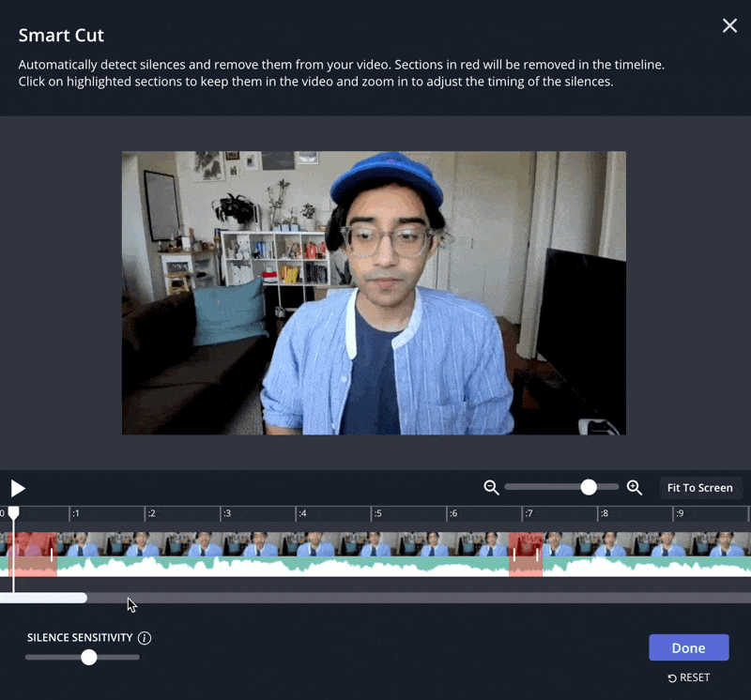This screenshot has width=751, height=700.
Task: Click the horizontal timeline scrollbar thumb
Action: tap(43, 598)
